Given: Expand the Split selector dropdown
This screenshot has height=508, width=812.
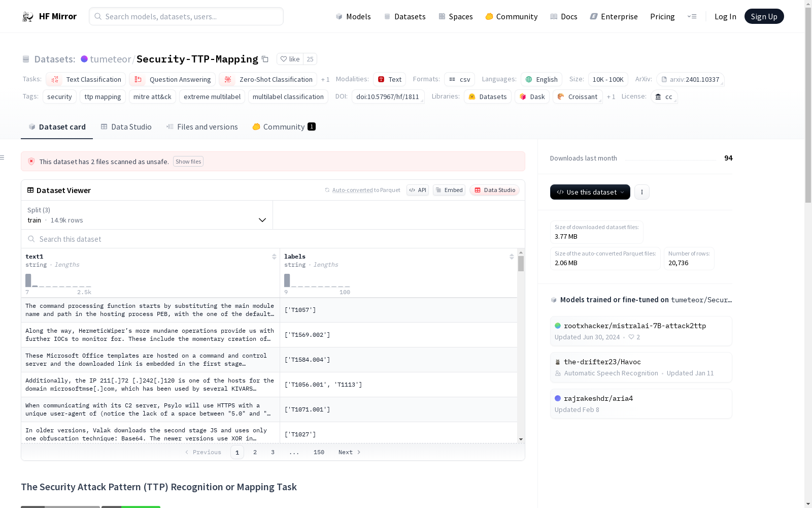Looking at the screenshot, I should point(262,220).
